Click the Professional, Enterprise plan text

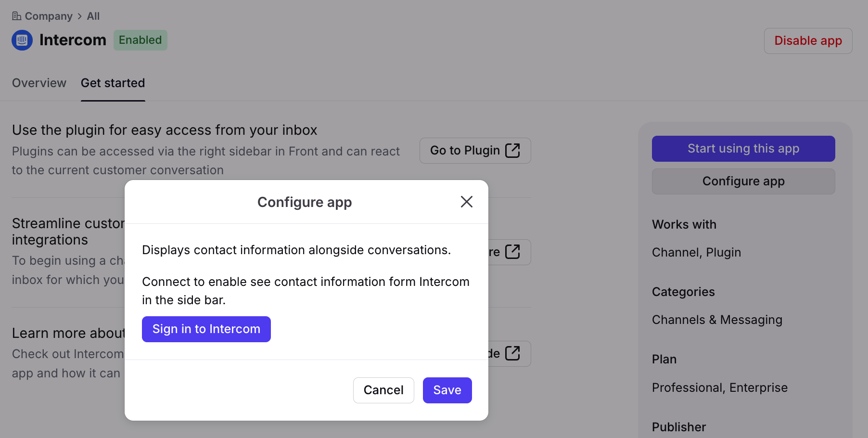(719, 388)
